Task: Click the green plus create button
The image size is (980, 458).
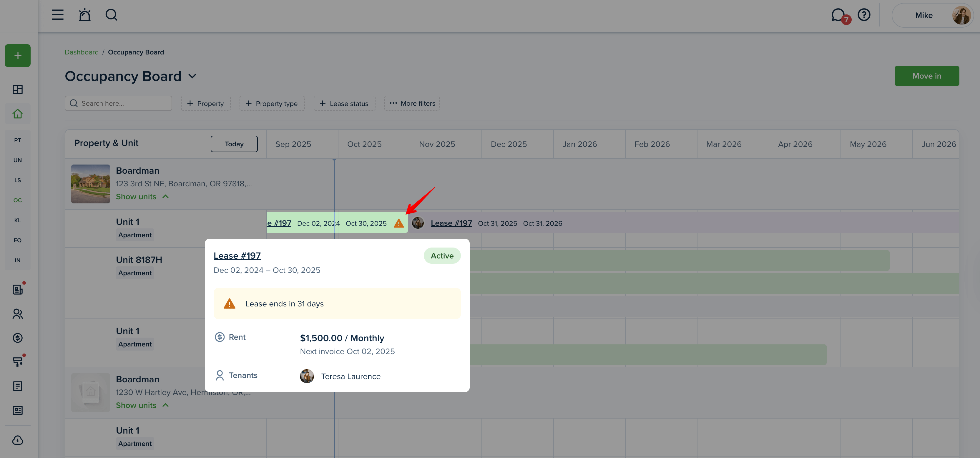Action: tap(17, 56)
